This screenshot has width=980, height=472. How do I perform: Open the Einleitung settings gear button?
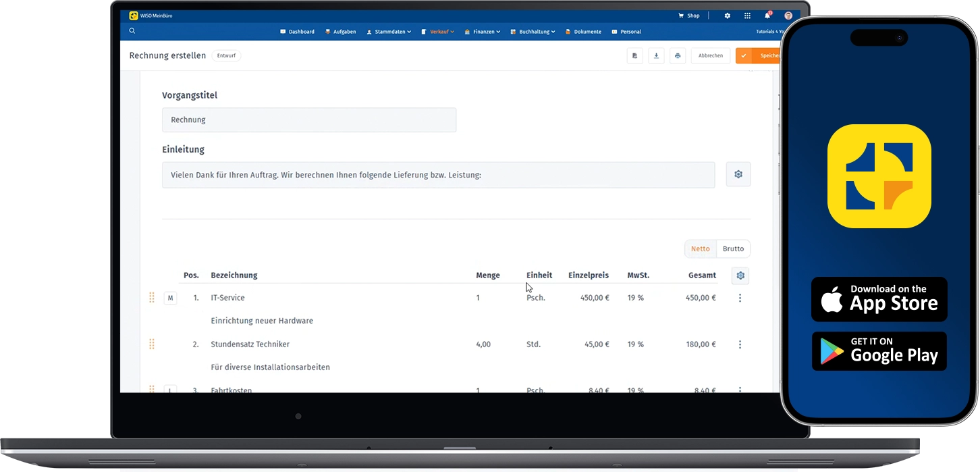coord(738,174)
